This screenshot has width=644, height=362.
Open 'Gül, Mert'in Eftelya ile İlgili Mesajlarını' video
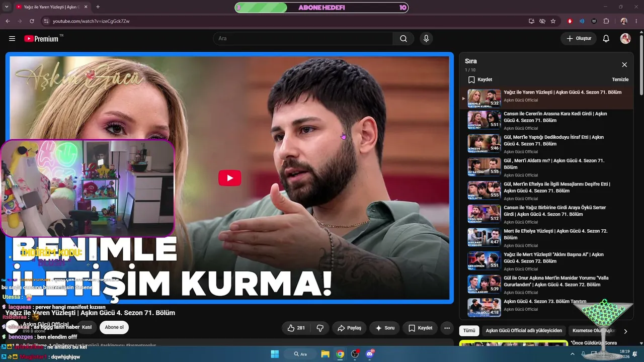point(557,188)
